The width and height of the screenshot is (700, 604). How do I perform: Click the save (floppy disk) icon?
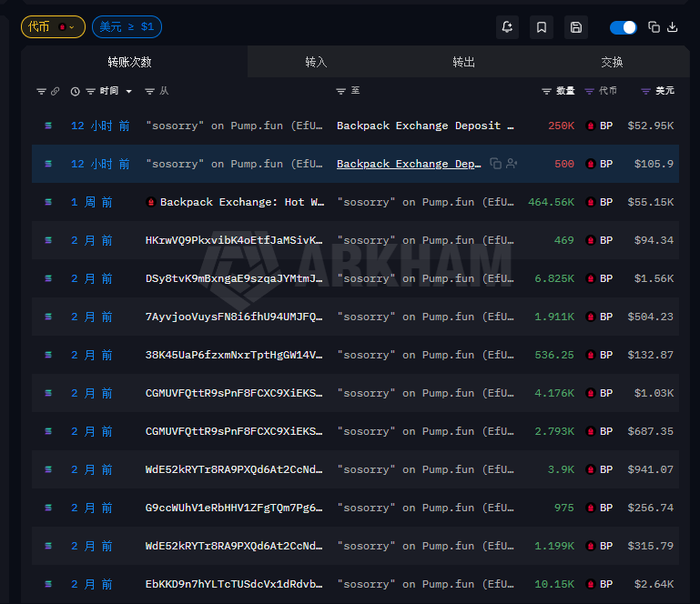pyautogui.click(x=576, y=27)
